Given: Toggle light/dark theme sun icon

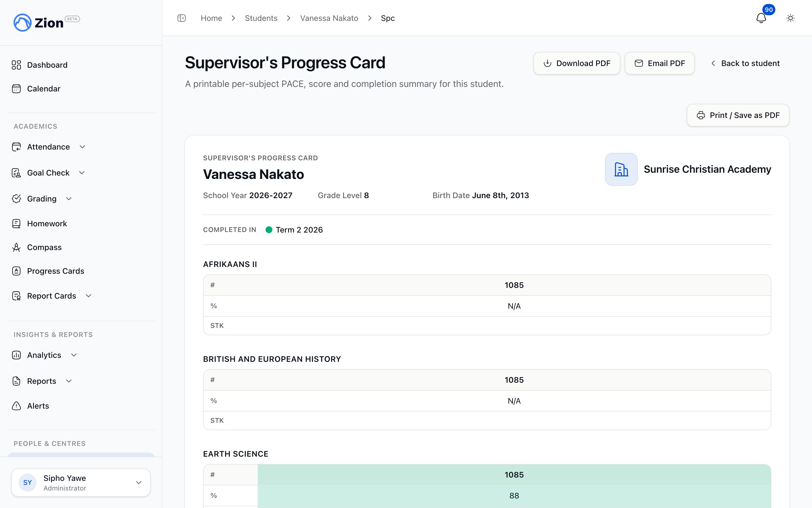Looking at the screenshot, I should [791, 18].
